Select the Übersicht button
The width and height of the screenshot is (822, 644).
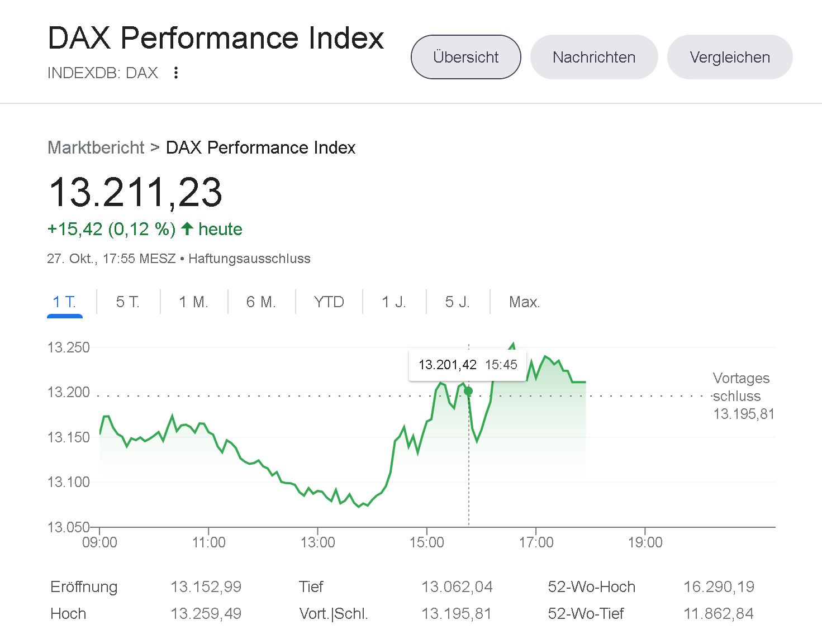[466, 57]
